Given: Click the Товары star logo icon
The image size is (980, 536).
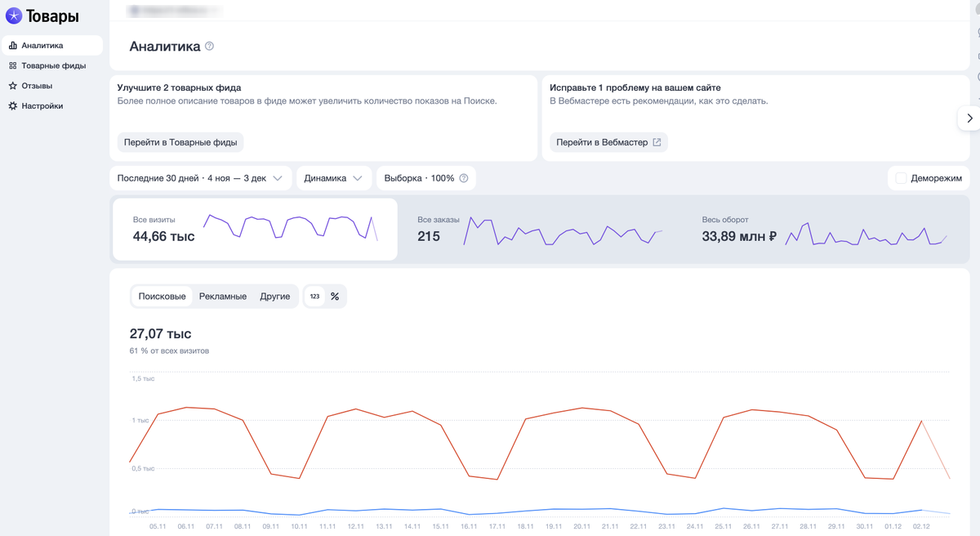Looking at the screenshot, I should pyautogui.click(x=14, y=16).
